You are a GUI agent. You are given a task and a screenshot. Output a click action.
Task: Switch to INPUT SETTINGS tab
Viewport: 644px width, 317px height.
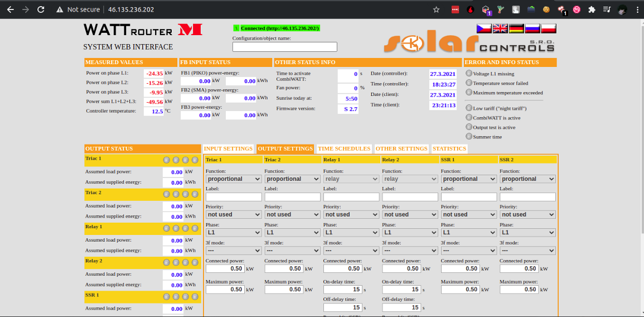point(228,148)
